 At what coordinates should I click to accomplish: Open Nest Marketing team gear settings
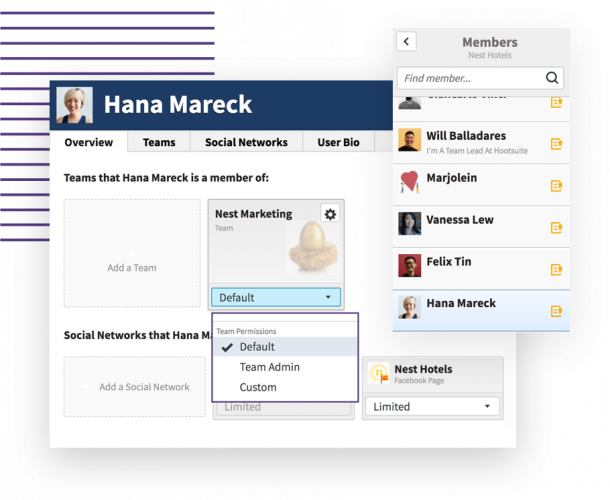pyautogui.click(x=330, y=214)
